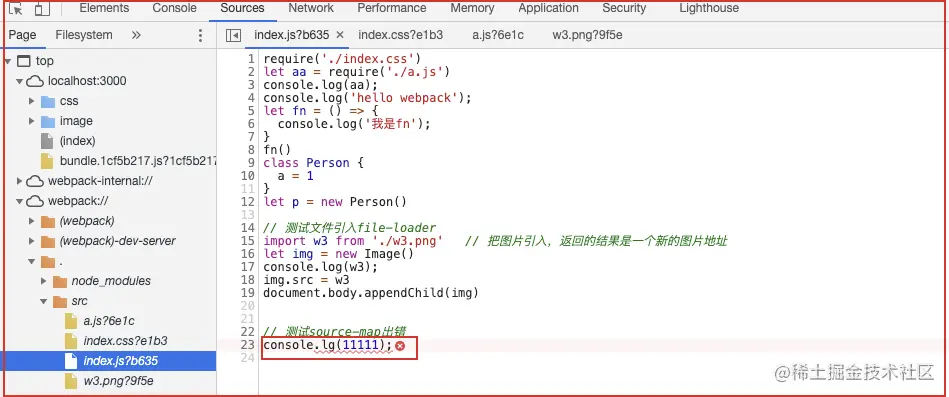Switch to the Filesystem navigator tab
The height and width of the screenshot is (397, 949).
(84, 35)
